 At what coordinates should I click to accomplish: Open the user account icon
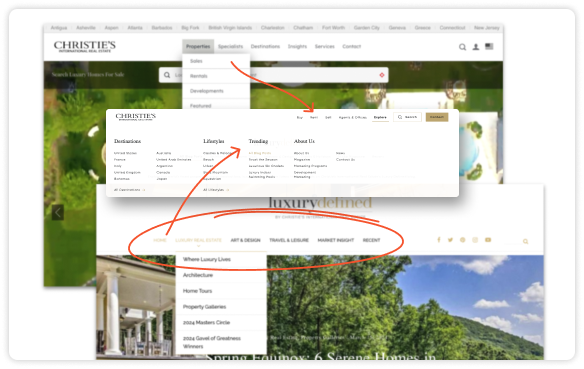476,47
